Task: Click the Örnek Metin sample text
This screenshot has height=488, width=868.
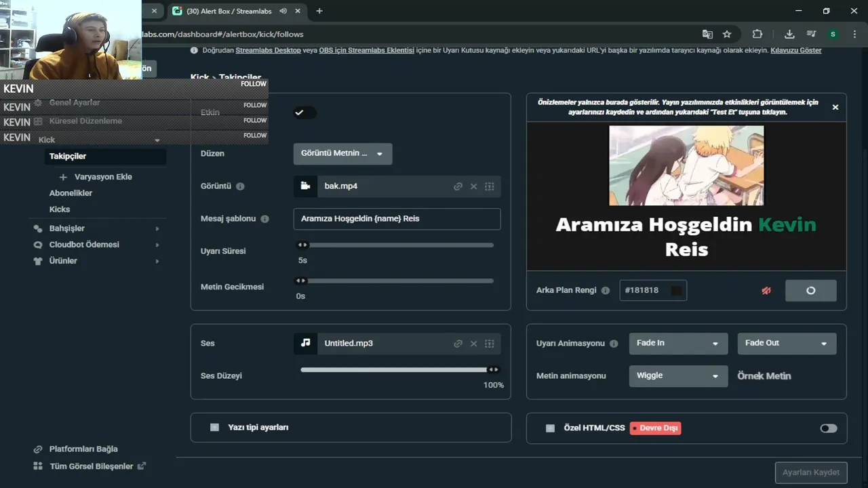Action: 764,376
